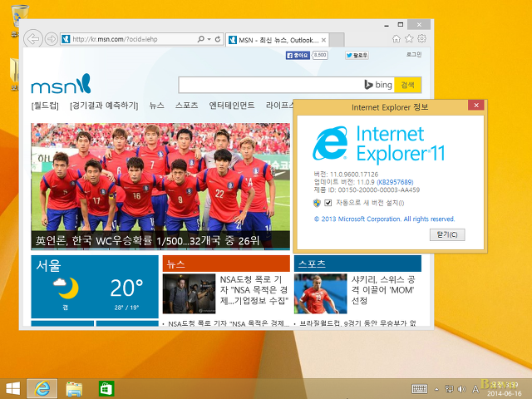Click the volume speaker tray icon
Screen dimensions: 532x399
point(461,389)
